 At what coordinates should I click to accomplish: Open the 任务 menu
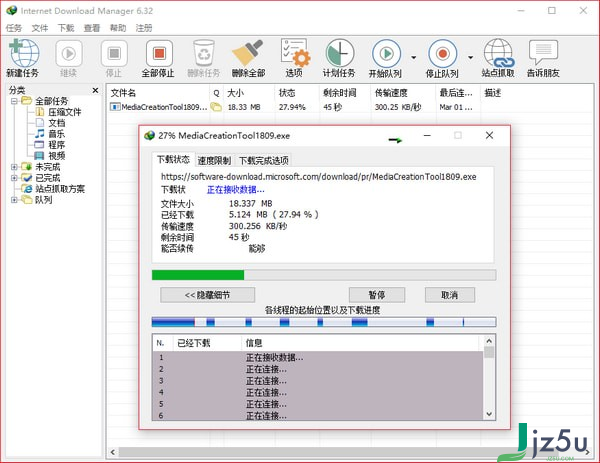[x=14, y=28]
